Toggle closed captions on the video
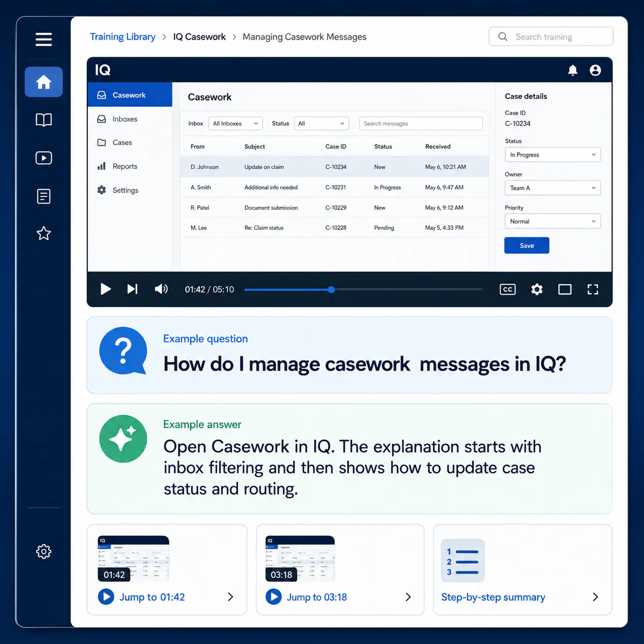The image size is (644, 644). pos(507,289)
